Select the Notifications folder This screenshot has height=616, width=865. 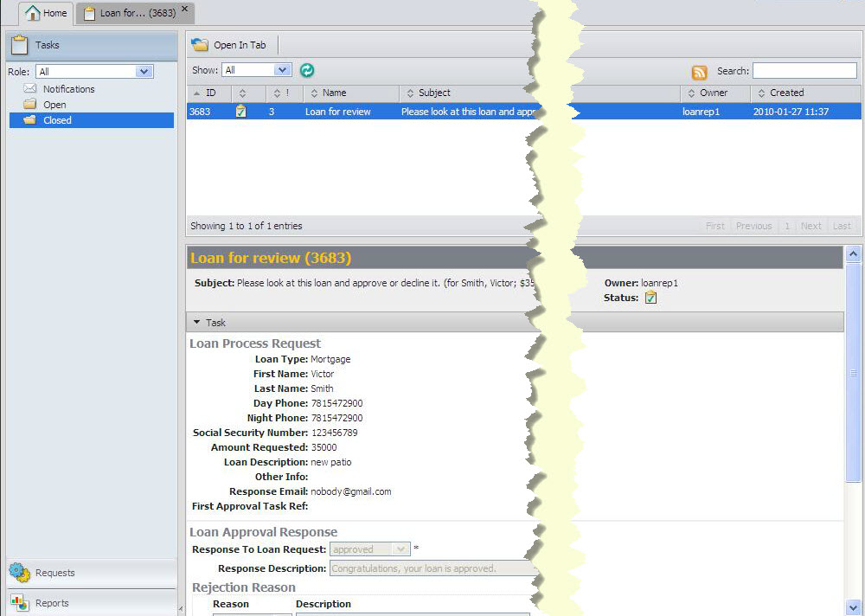coord(68,89)
